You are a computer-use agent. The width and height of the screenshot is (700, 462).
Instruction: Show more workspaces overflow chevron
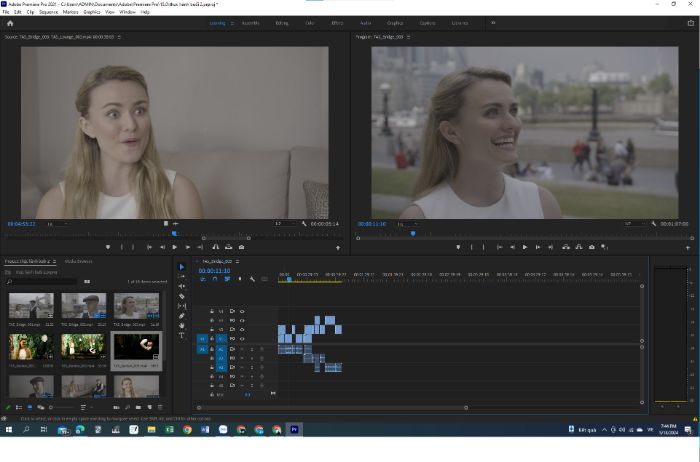point(493,23)
